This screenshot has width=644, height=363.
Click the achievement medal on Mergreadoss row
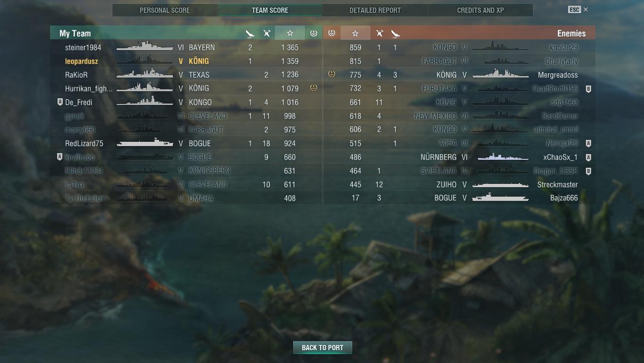point(331,74)
